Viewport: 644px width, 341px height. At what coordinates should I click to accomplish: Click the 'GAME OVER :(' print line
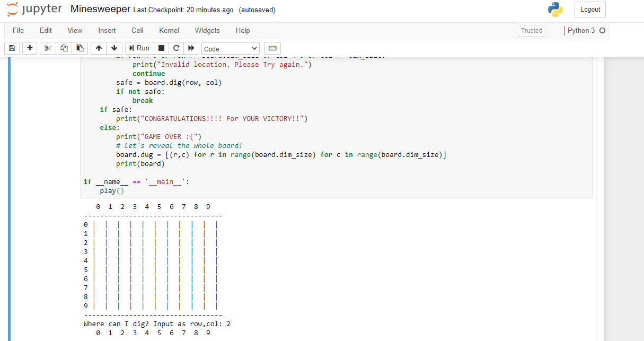click(158, 136)
